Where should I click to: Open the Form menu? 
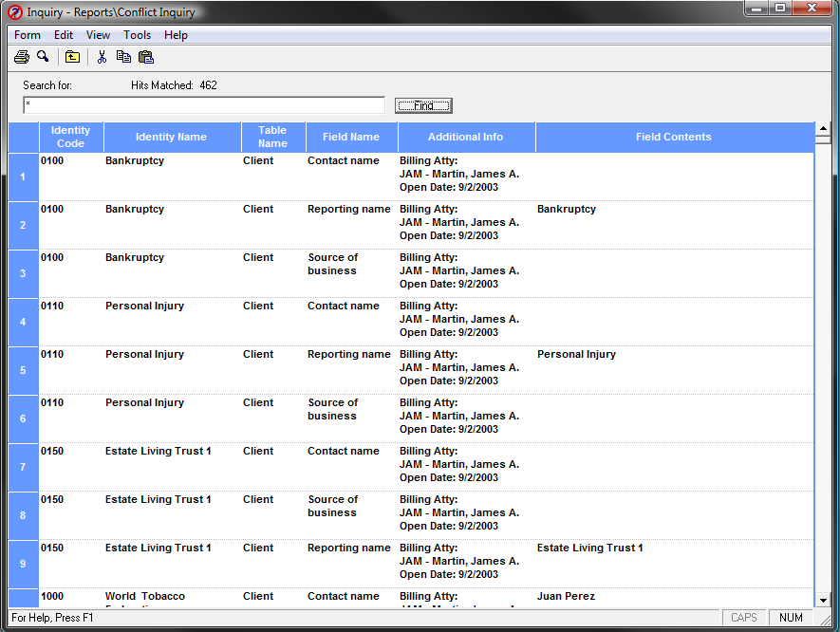[28, 35]
